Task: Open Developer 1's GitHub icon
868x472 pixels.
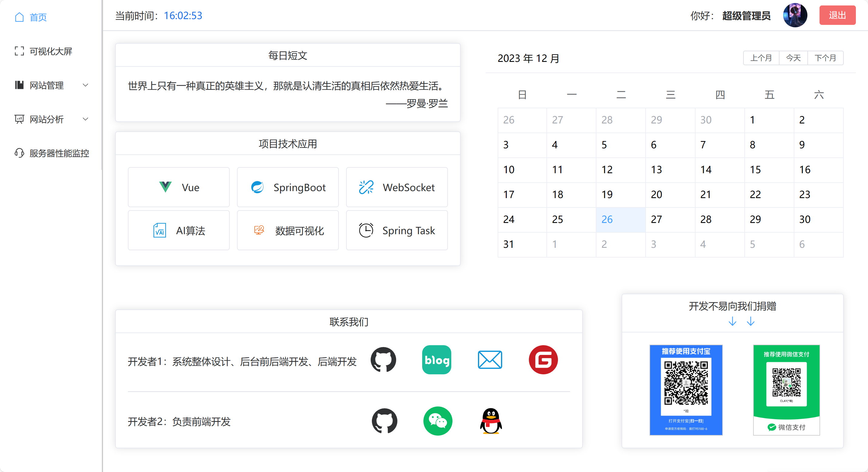Action: click(383, 360)
